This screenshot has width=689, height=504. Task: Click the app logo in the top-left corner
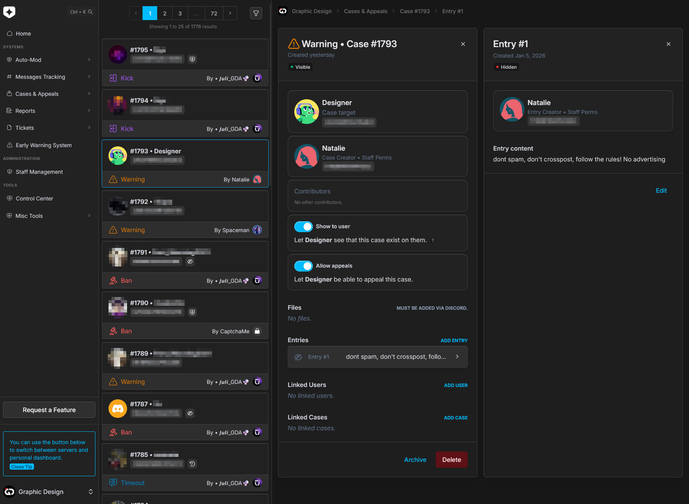tap(9, 13)
